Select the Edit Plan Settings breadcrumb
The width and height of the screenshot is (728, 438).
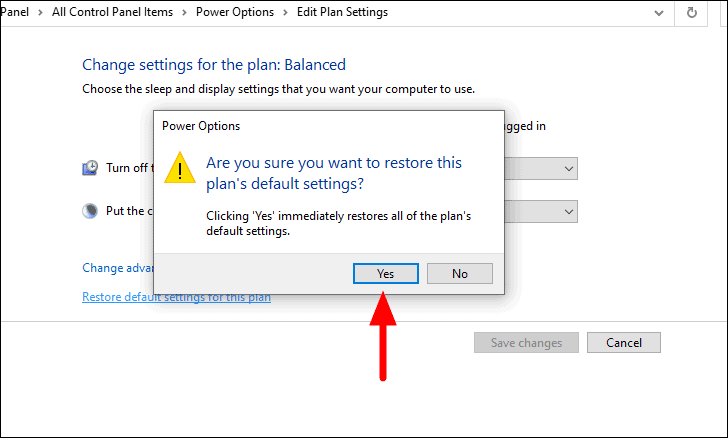(x=342, y=12)
